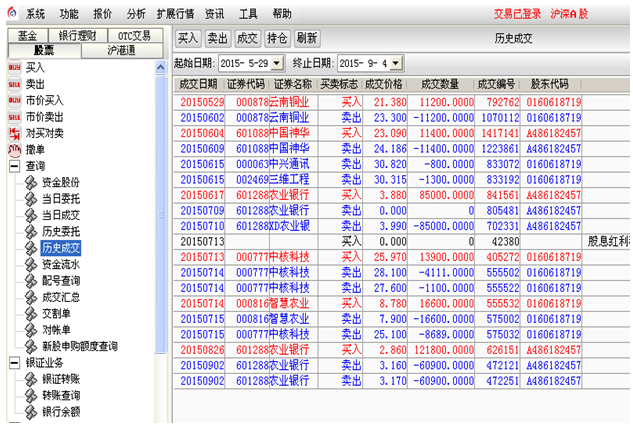Image resolution: width=633 pixels, height=425 pixels.
Task: Click the 成交 toolbar button
Action: click(247, 38)
